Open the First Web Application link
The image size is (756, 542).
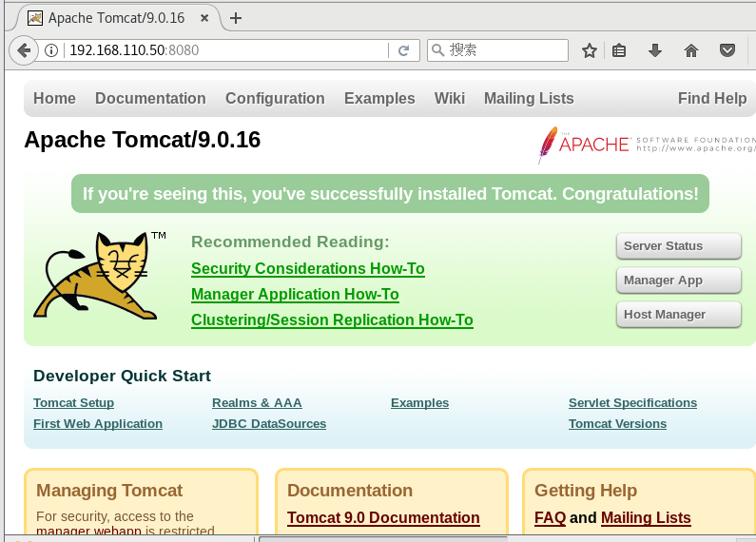pyautogui.click(x=98, y=424)
